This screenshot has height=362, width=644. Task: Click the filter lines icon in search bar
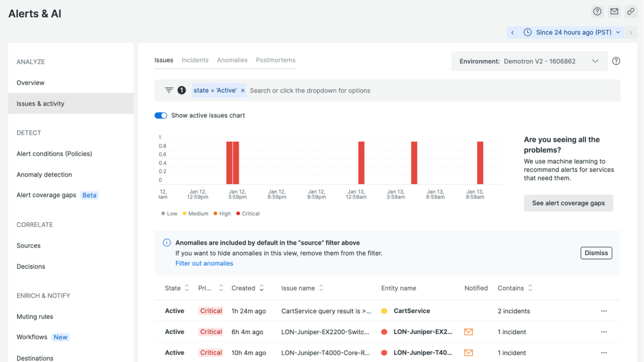pos(169,90)
